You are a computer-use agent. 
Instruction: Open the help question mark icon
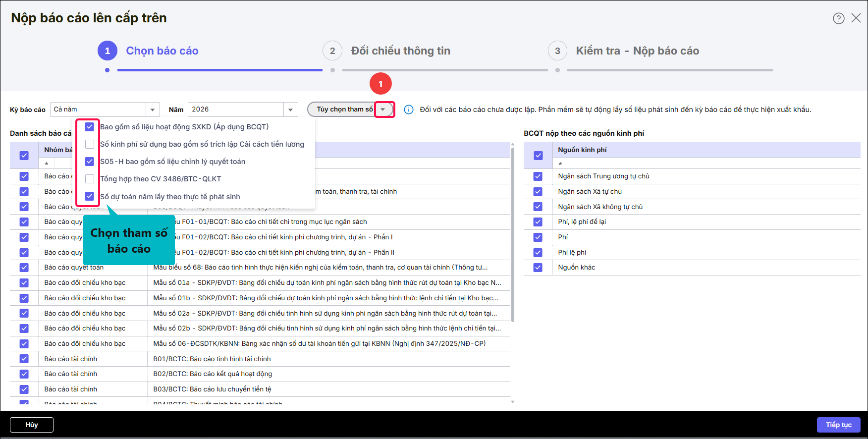click(838, 18)
